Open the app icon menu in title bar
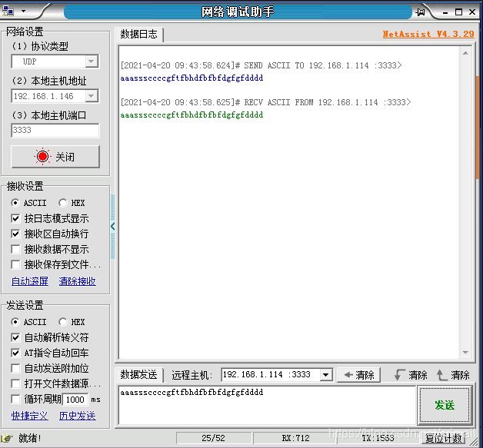This screenshot has width=483, height=448. pyautogui.click(x=8, y=12)
